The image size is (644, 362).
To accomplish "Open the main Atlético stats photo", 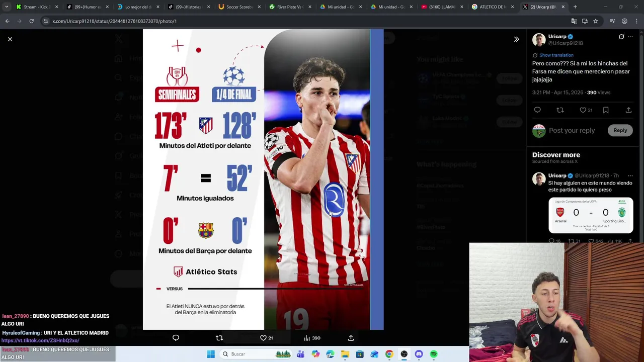I will pyautogui.click(x=263, y=179).
